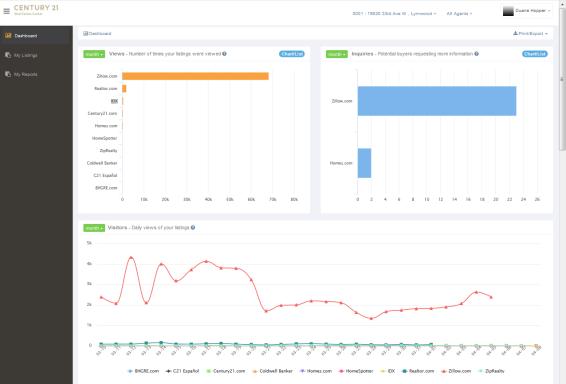
Task: Click the Views help question icon
Action: pyautogui.click(x=225, y=54)
